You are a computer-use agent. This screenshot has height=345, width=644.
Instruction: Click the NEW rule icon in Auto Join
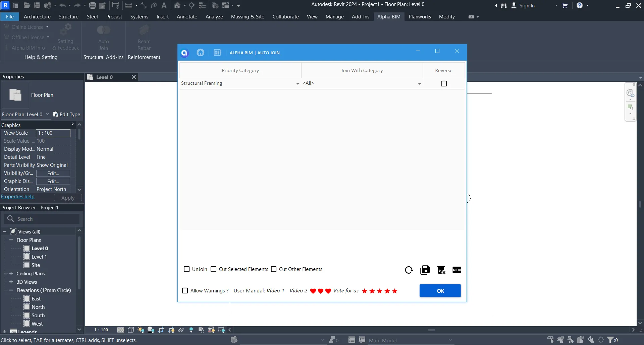pyautogui.click(x=457, y=270)
